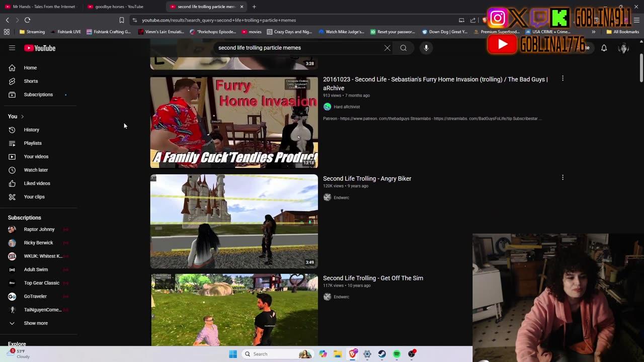Open a new browser tab
644x362 pixels.
(x=254, y=7)
